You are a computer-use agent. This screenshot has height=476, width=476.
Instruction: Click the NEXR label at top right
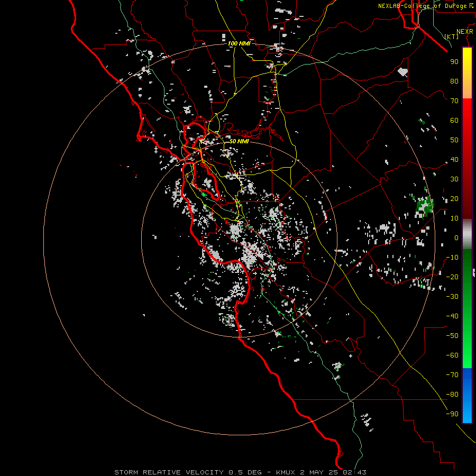465,32
